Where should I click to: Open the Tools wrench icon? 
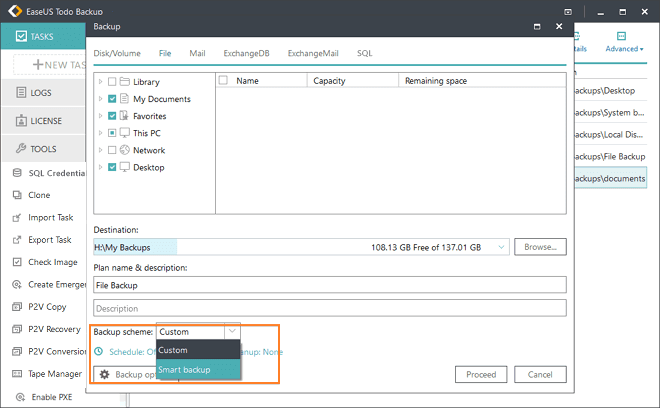pyautogui.click(x=21, y=148)
